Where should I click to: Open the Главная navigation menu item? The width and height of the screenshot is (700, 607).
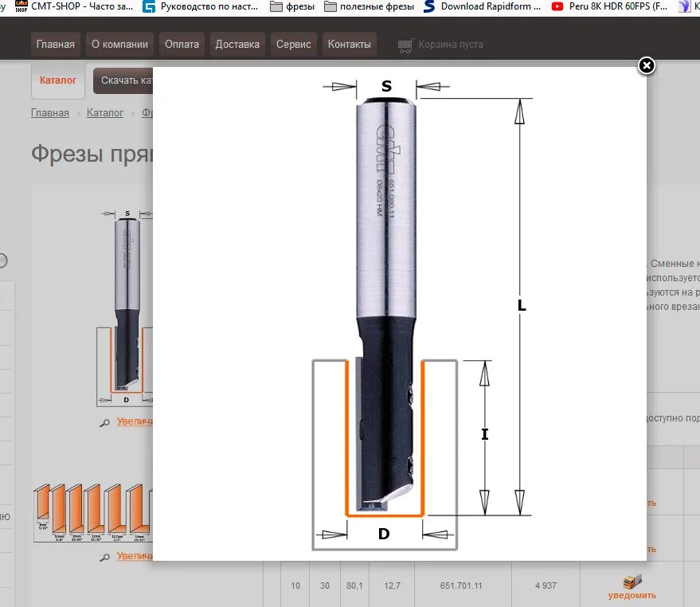tap(56, 45)
